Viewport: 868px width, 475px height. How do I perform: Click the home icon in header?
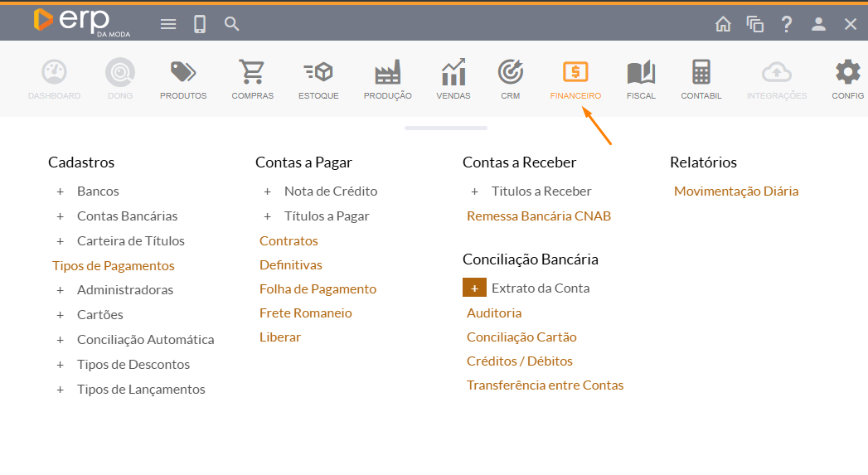coord(723,24)
